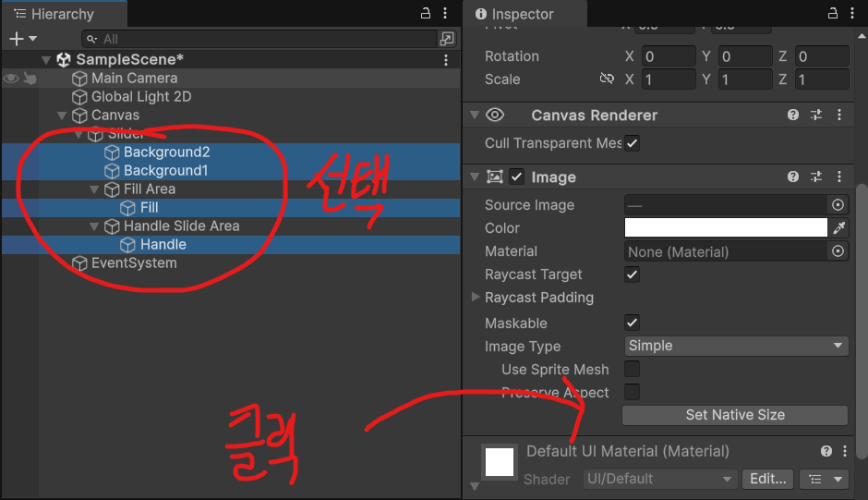The width and height of the screenshot is (868, 500).
Task: Open search by type picker in Hierarchy
Action: pyautogui.click(x=447, y=39)
